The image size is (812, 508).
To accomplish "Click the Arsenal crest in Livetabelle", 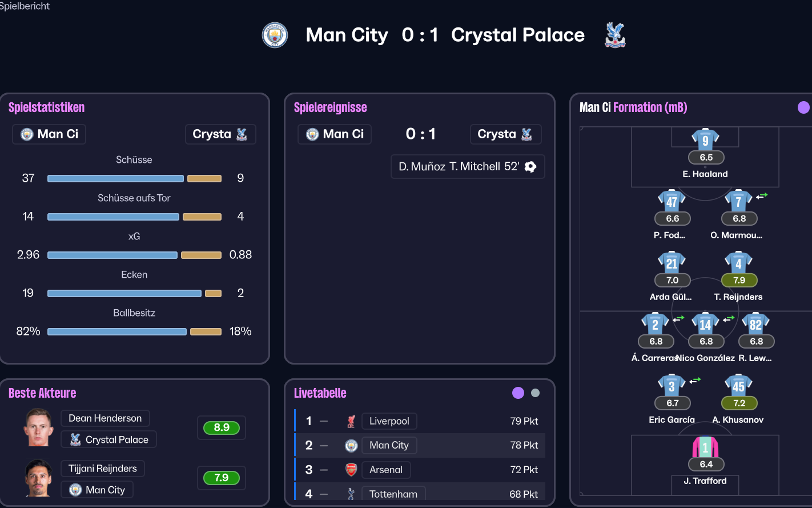I will coord(351,470).
